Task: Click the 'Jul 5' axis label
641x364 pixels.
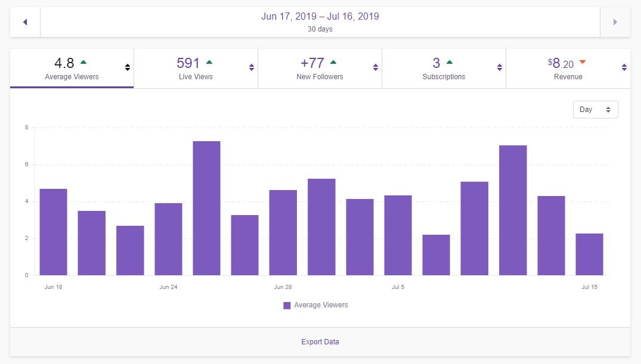Action: point(398,287)
